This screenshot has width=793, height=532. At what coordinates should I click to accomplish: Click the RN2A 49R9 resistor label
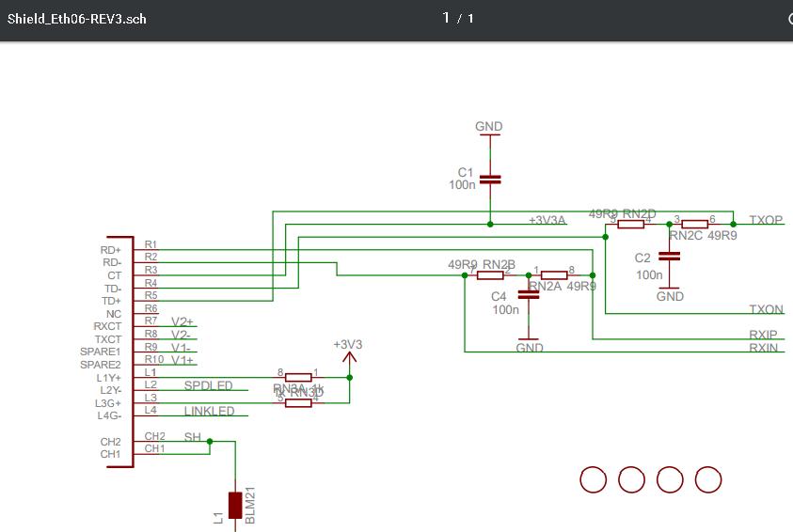pyautogui.click(x=562, y=287)
